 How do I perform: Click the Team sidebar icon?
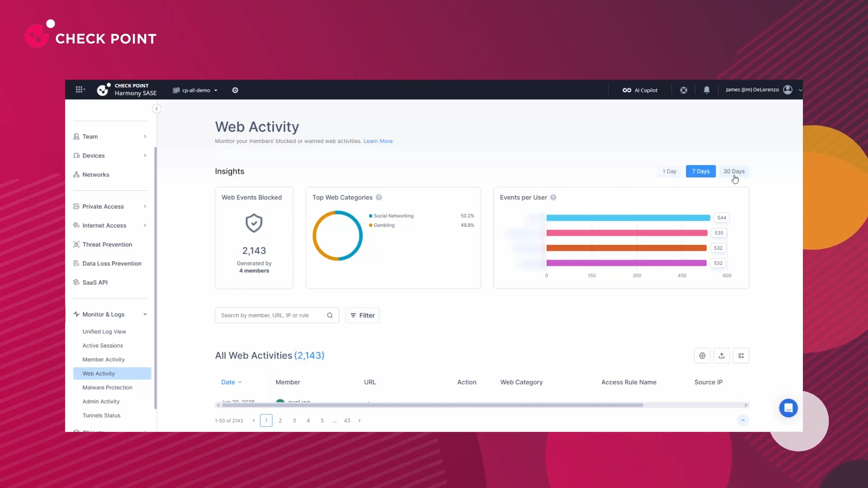tap(76, 136)
